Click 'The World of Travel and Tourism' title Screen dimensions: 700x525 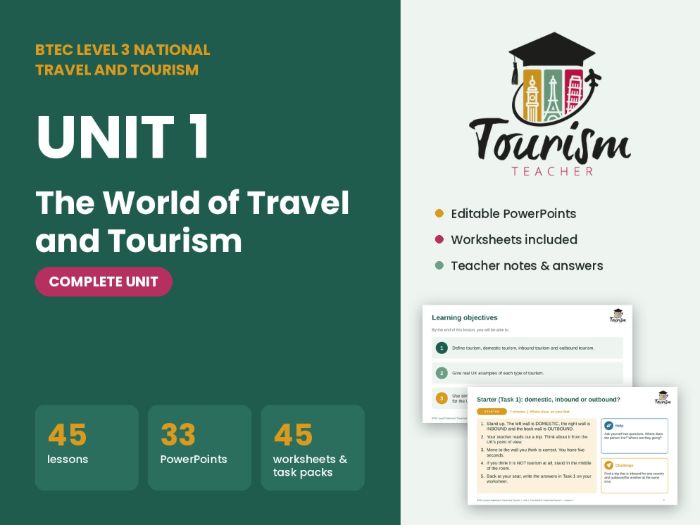point(192,221)
